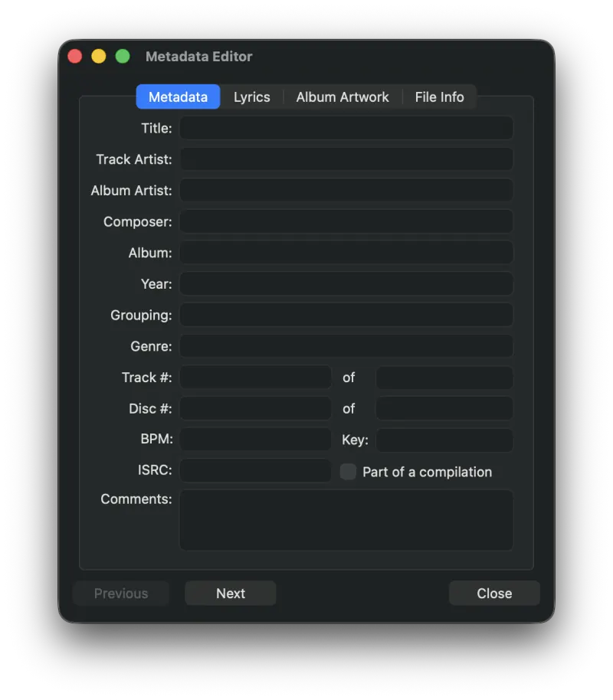The width and height of the screenshot is (613, 700).
Task: Focus the Album input field
Action: [x=346, y=253]
